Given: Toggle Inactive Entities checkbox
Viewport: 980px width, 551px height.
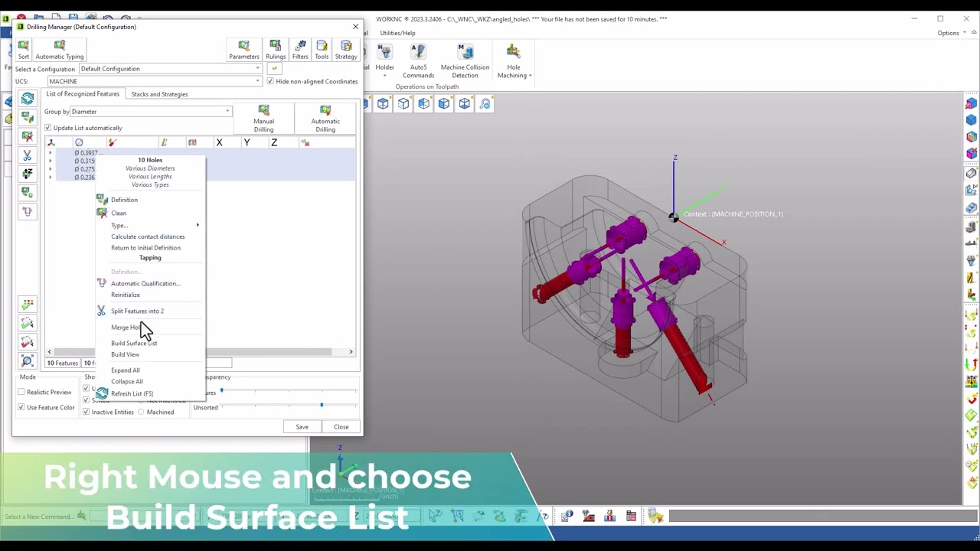Looking at the screenshot, I should (x=86, y=412).
